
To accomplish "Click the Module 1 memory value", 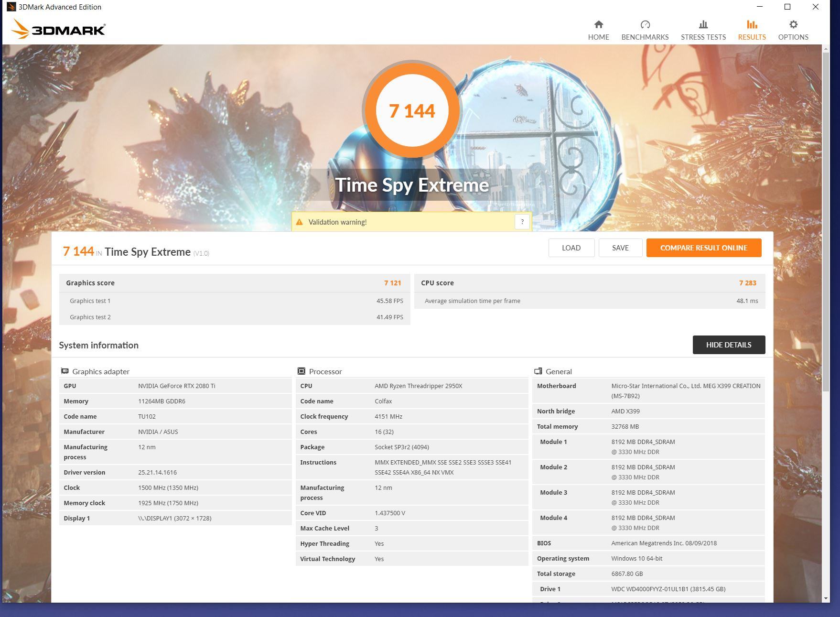I will click(x=643, y=446).
